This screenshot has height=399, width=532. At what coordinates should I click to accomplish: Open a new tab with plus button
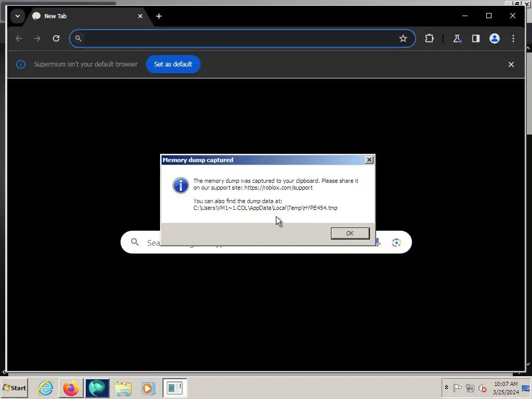pyautogui.click(x=159, y=16)
